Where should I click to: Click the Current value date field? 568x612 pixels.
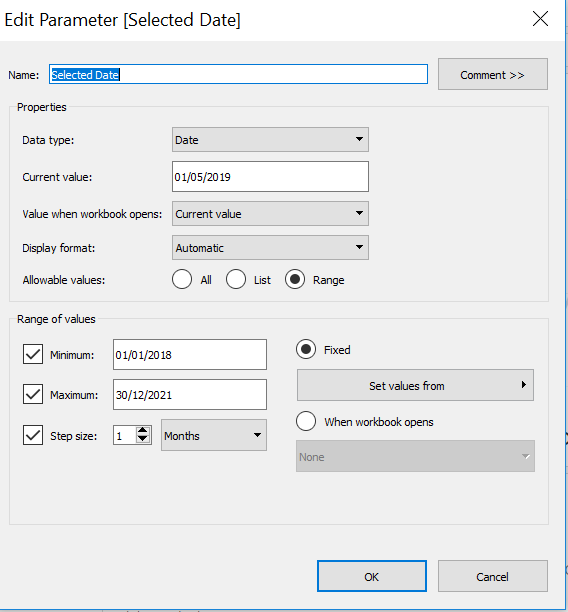tap(270, 176)
